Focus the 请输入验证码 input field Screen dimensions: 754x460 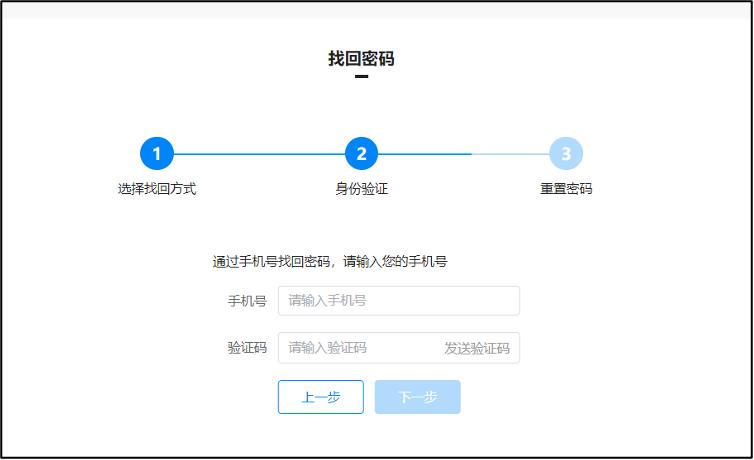[x=358, y=348]
